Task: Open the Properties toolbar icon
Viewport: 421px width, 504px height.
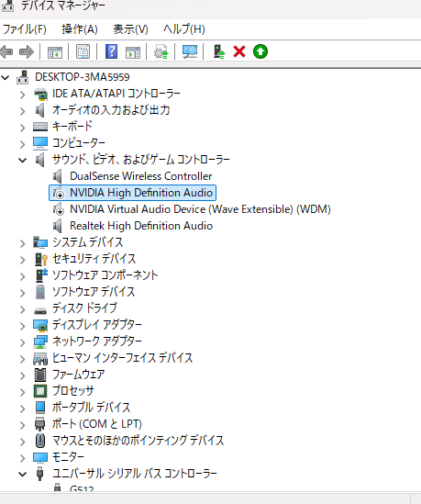Action: (83, 51)
